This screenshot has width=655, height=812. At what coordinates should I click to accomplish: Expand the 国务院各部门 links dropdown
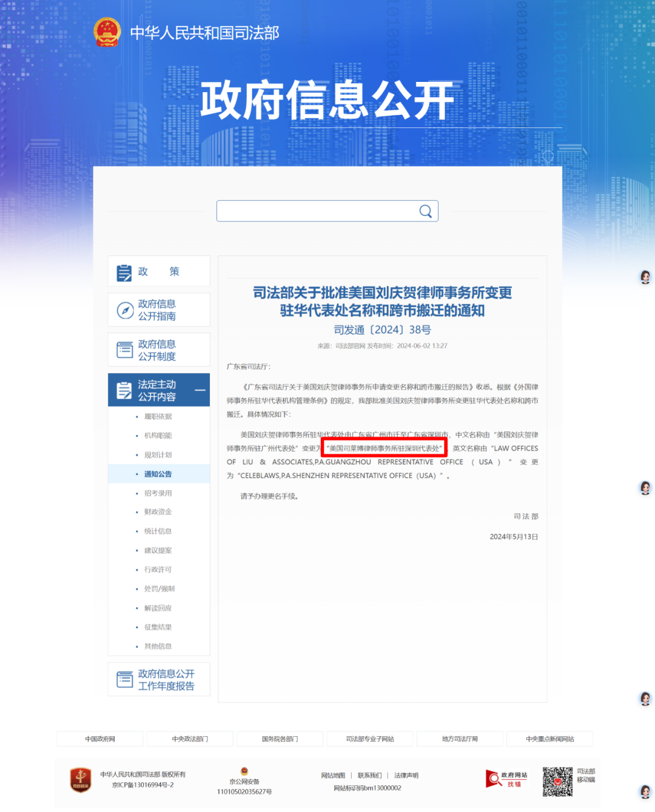pyautogui.click(x=280, y=739)
